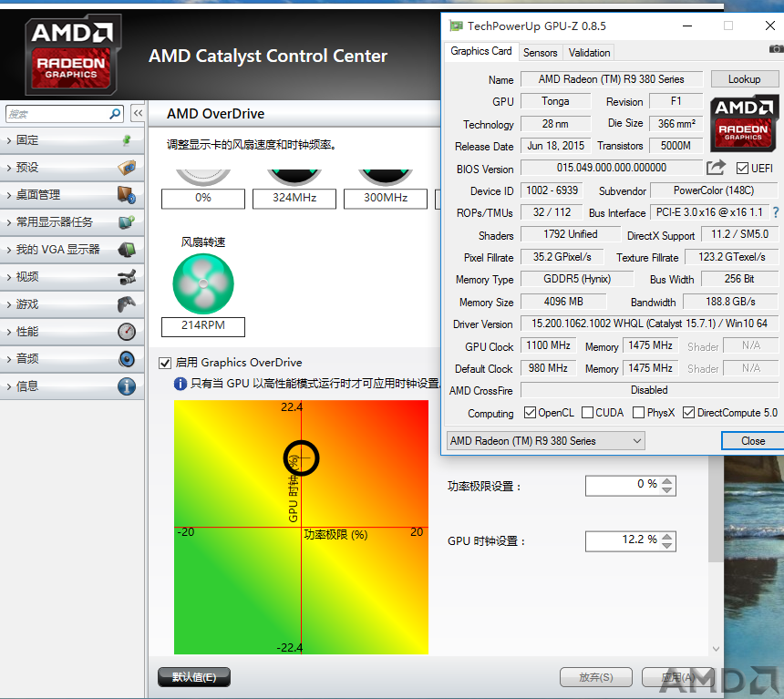Decrease the GPU 时钟设置 value with down arrow
The image size is (784, 699).
point(667,546)
